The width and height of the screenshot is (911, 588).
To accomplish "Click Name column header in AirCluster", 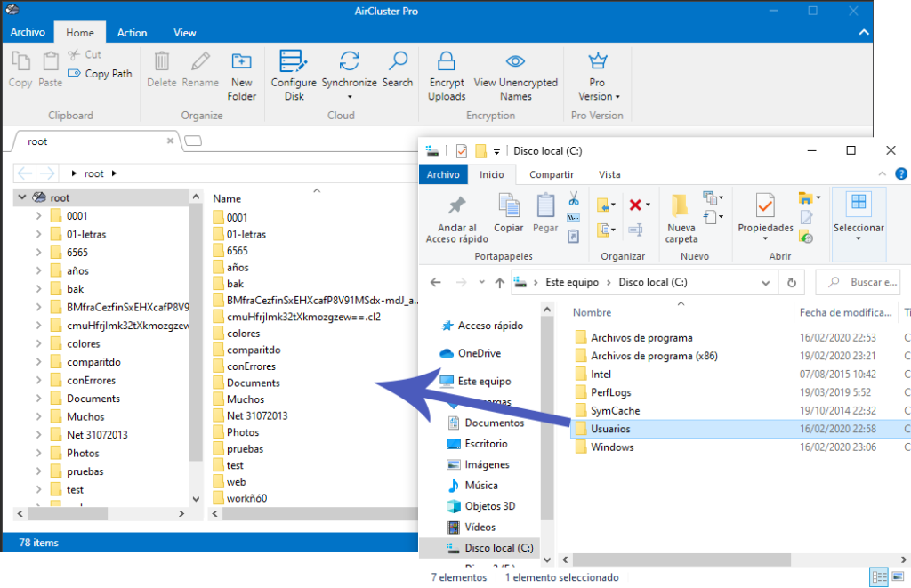I will (x=227, y=198).
